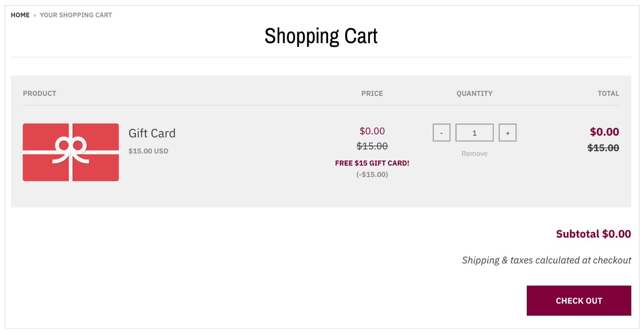644x334 pixels.
Task: Click the FREE $15 GIFT CARD! promotion text
Action: point(372,163)
